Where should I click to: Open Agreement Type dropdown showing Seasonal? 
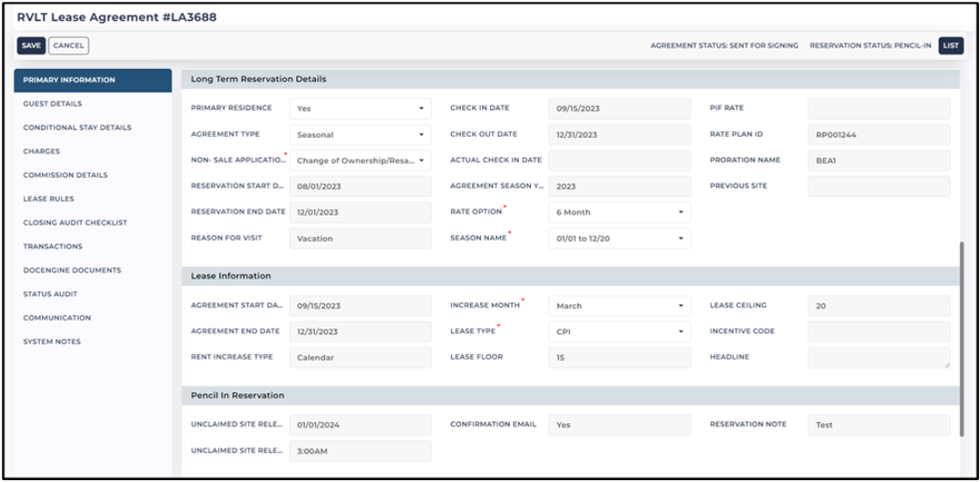360,134
